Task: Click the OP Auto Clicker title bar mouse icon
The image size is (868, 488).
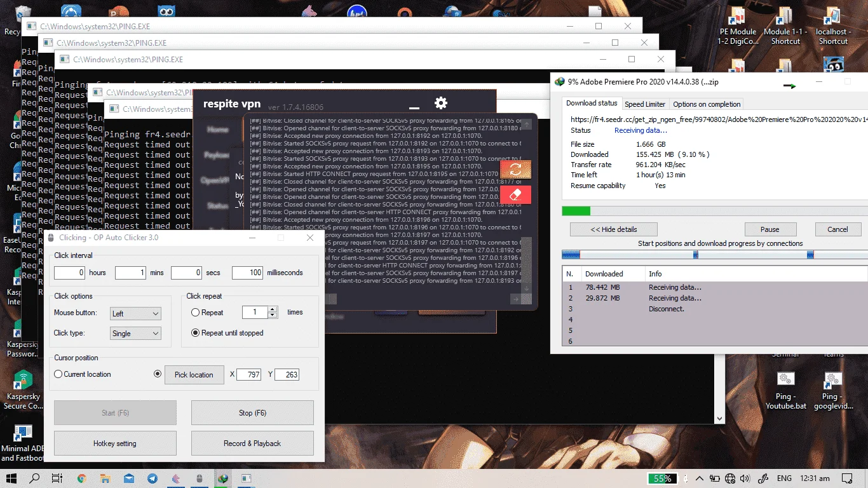Action: point(51,238)
